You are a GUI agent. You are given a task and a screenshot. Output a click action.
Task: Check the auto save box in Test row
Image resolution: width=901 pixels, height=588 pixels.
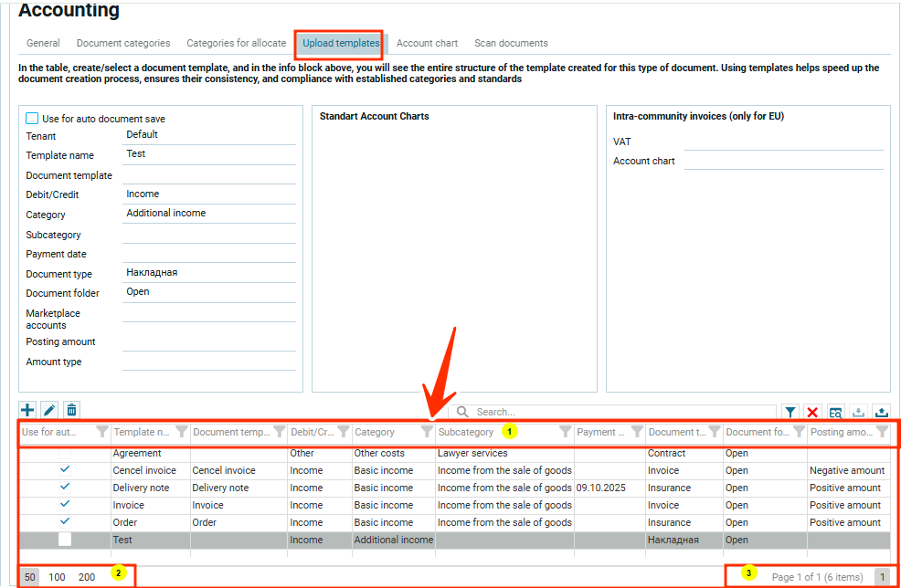pyautogui.click(x=65, y=540)
